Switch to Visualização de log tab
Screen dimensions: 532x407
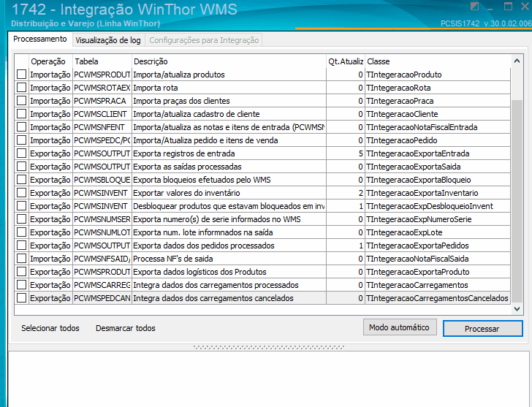click(x=108, y=40)
